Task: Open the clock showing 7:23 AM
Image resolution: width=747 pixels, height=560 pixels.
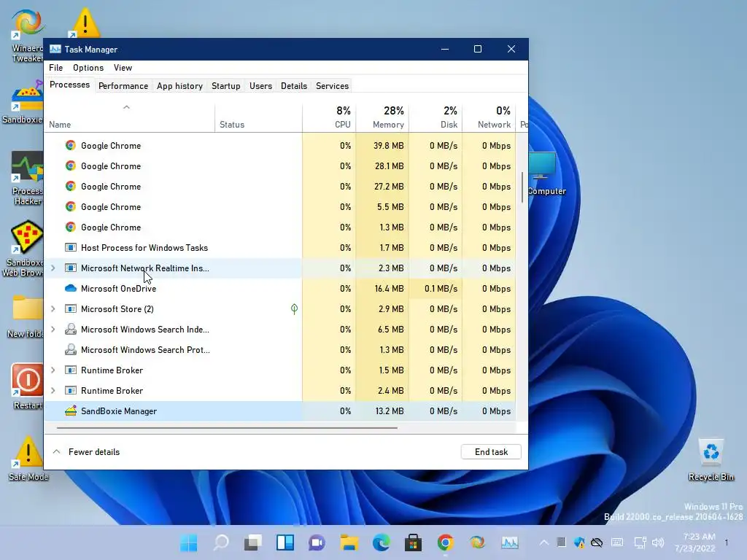Action: click(x=695, y=542)
